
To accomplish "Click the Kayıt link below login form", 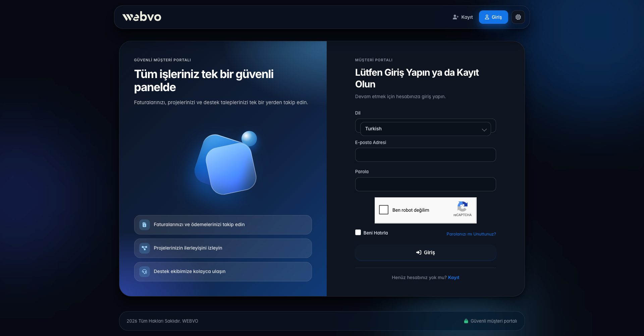I will coord(453,277).
